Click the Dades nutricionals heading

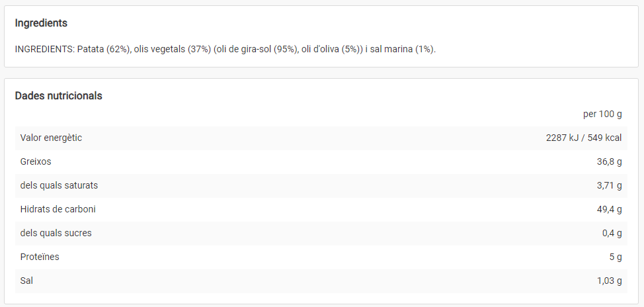click(58, 95)
